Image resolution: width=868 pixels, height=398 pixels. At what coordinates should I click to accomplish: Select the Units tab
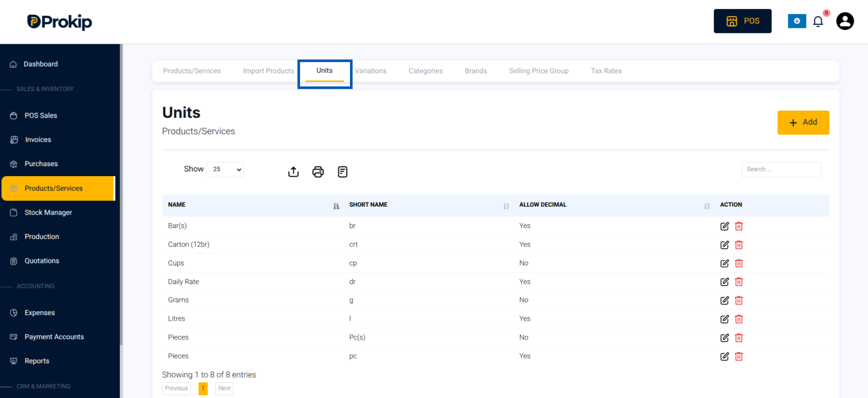coord(325,71)
